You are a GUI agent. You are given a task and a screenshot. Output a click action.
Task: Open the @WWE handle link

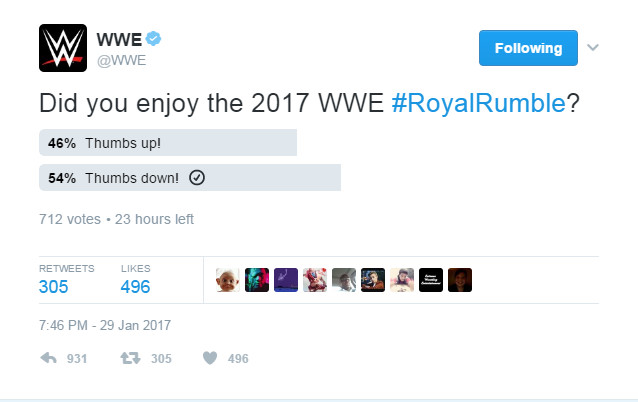point(122,59)
